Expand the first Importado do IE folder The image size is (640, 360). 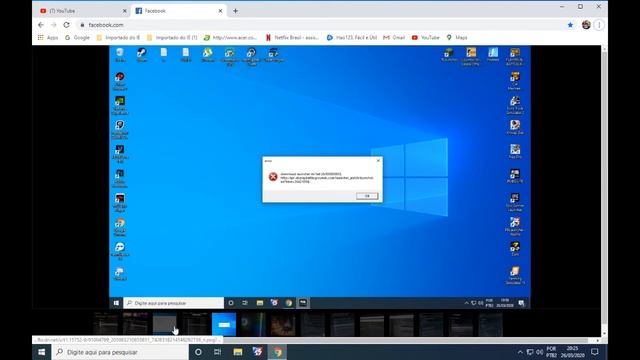pyautogui.click(x=118, y=38)
